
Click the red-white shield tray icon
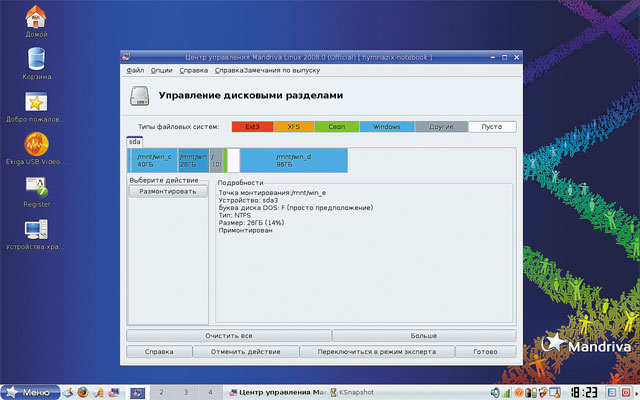[x=542, y=393]
